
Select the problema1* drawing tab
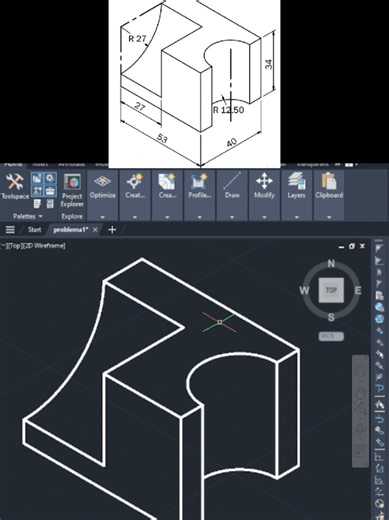click(71, 230)
